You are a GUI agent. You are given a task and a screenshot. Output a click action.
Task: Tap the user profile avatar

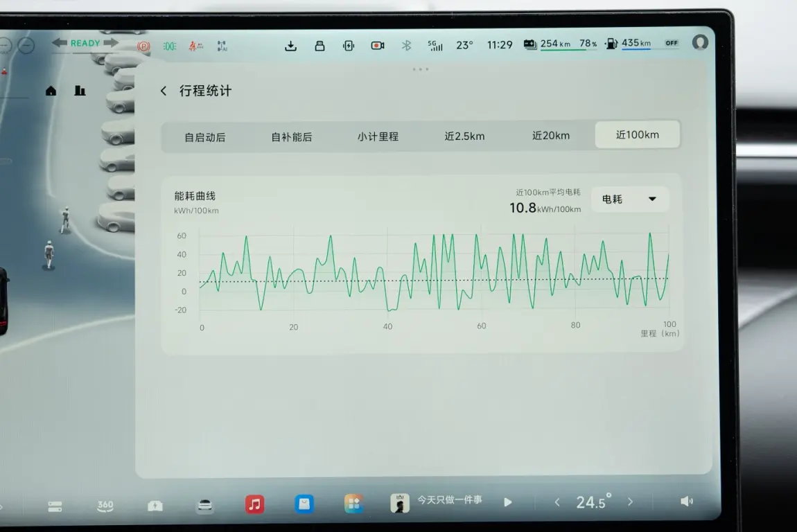click(x=700, y=42)
